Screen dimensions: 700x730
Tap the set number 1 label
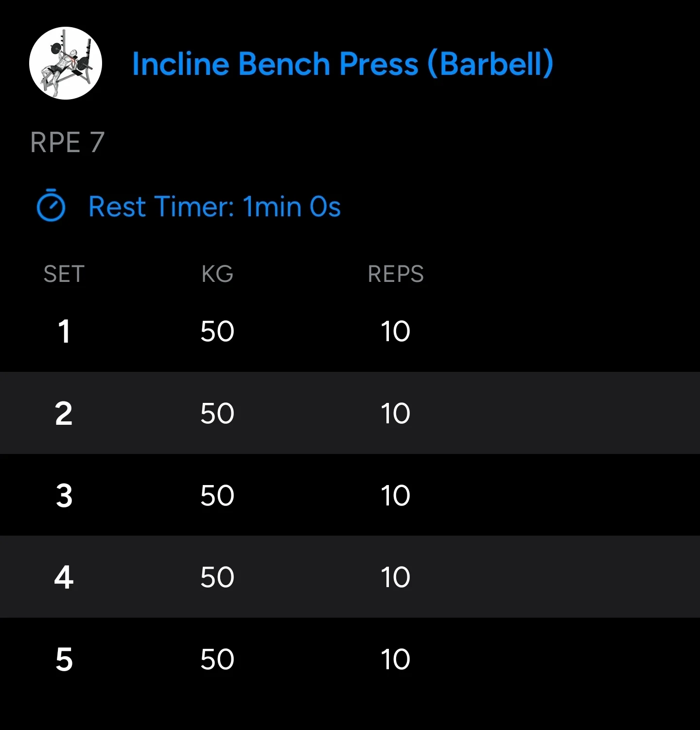(64, 331)
